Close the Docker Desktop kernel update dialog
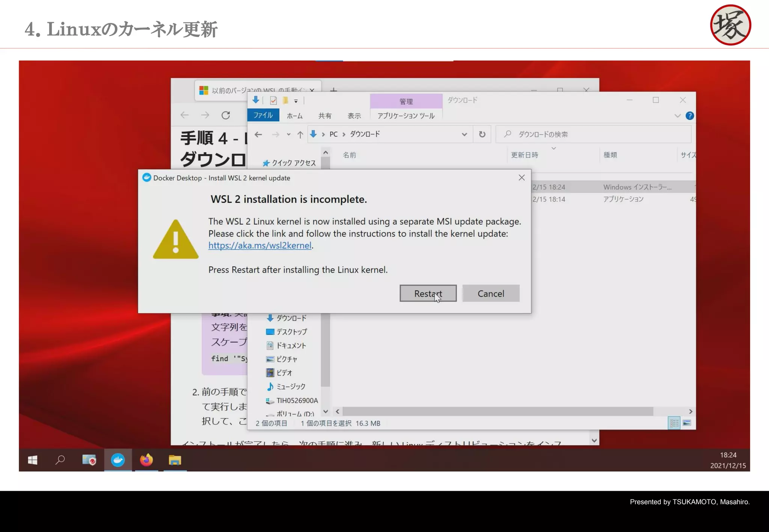Image resolution: width=769 pixels, height=532 pixels. pyautogui.click(x=522, y=177)
